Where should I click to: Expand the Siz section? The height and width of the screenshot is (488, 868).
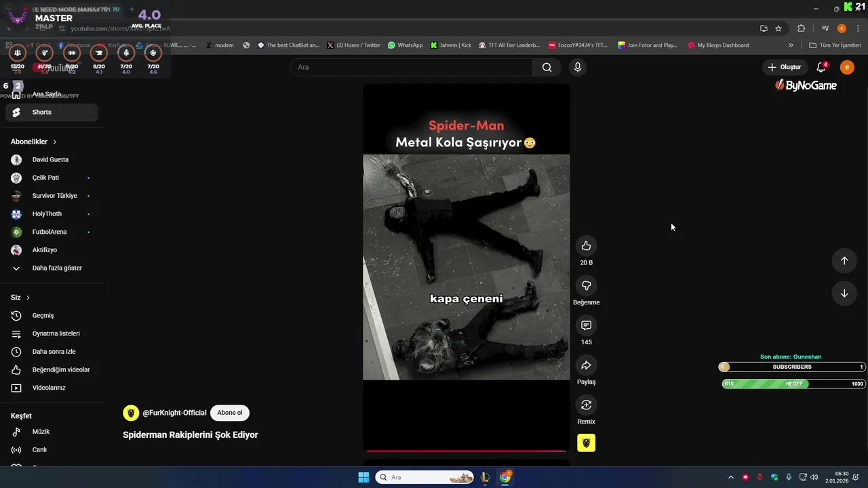pyautogui.click(x=20, y=298)
